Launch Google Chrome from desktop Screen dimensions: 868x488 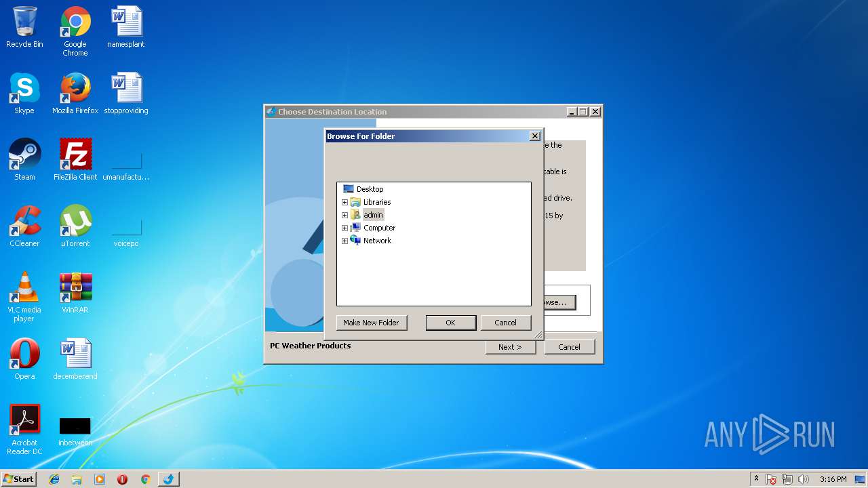(x=75, y=31)
